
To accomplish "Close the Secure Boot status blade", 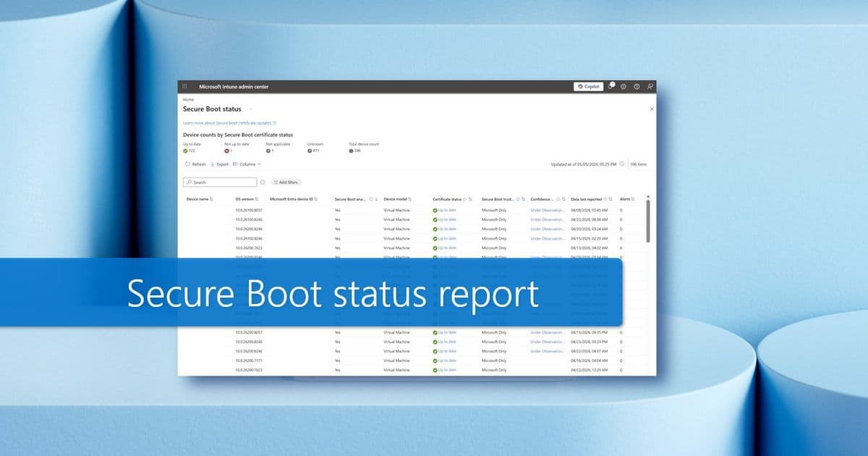I will pos(651,109).
